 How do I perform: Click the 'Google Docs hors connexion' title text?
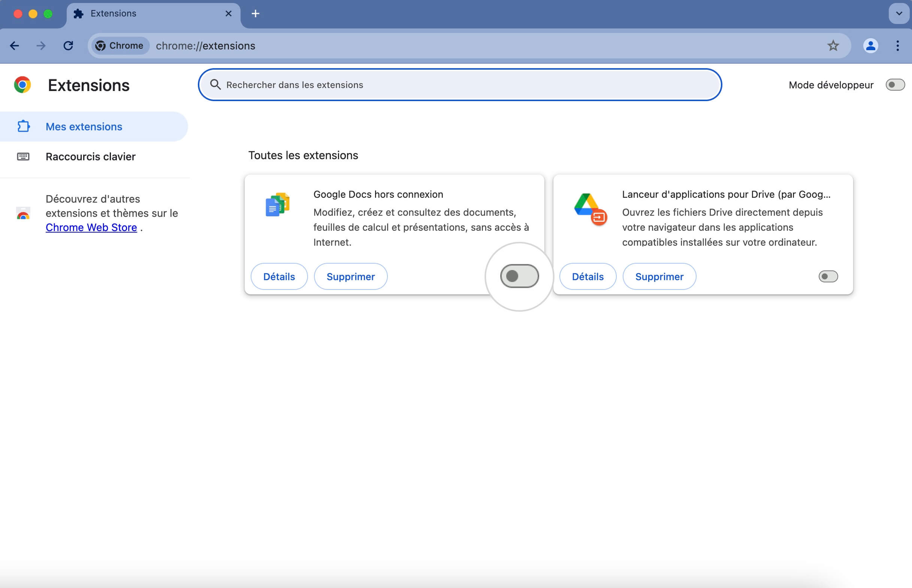(x=378, y=195)
